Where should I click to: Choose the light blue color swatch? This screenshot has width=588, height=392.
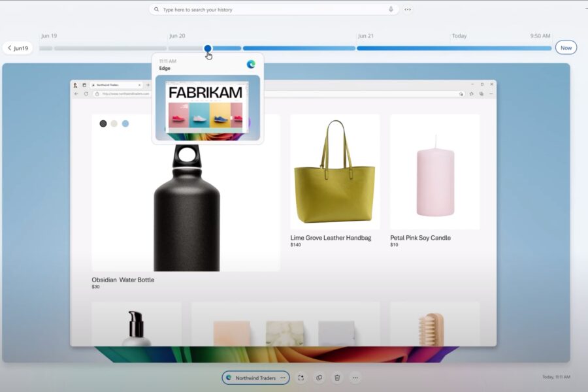click(125, 123)
